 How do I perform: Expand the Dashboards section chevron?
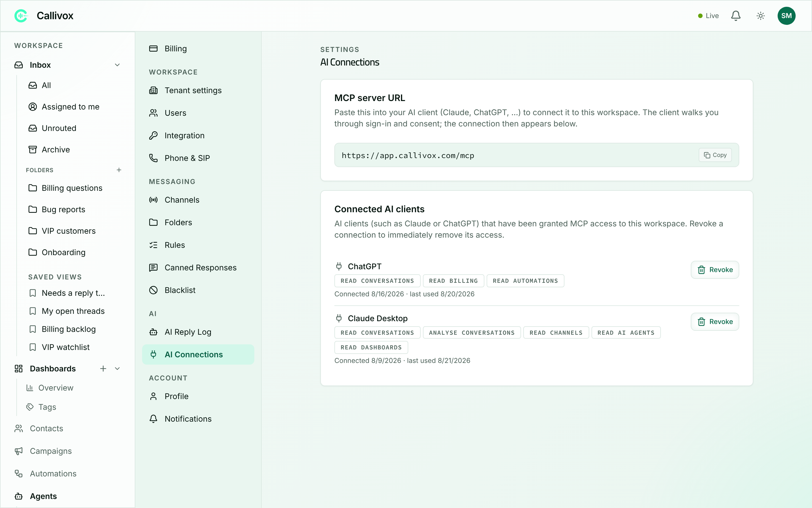pos(117,369)
